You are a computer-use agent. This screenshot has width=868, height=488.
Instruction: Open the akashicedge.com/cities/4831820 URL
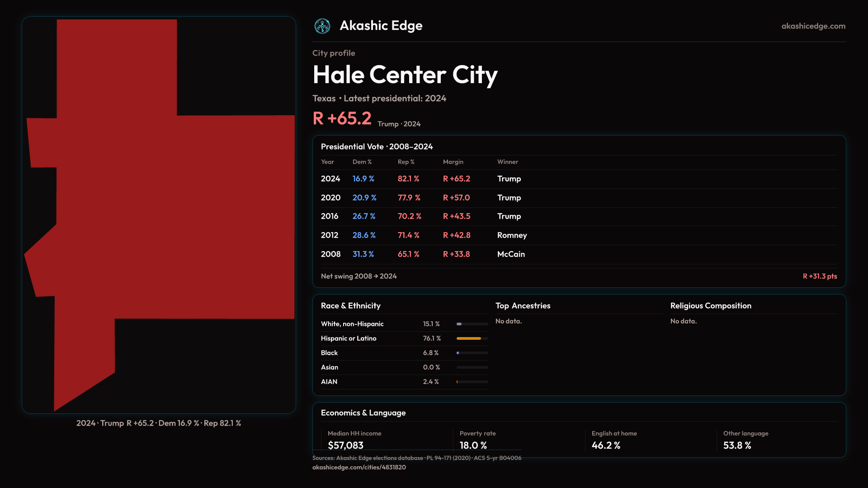tap(359, 467)
